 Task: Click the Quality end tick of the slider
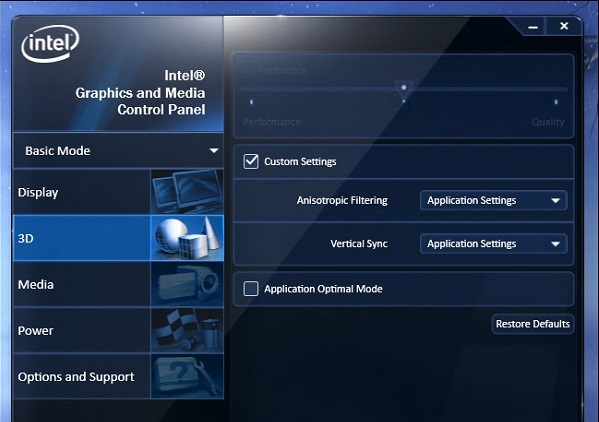[556, 102]
